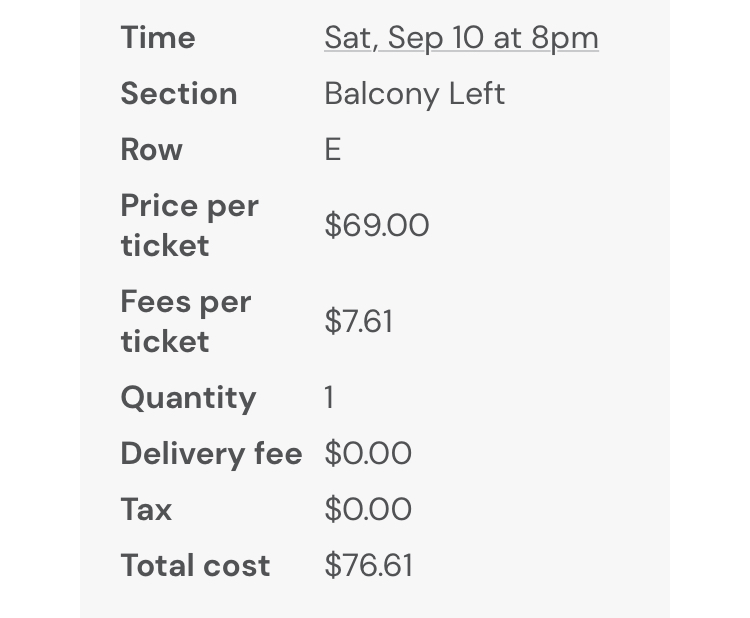Select the quantity value 1
The width and height of the screenshot is (750, 618).
point(329,398)
